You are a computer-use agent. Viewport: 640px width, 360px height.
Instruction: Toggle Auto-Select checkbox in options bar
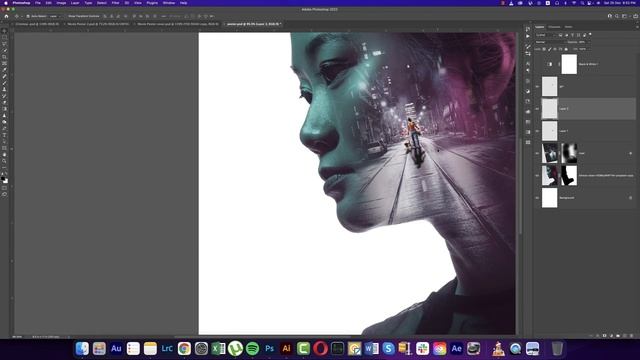29,16
